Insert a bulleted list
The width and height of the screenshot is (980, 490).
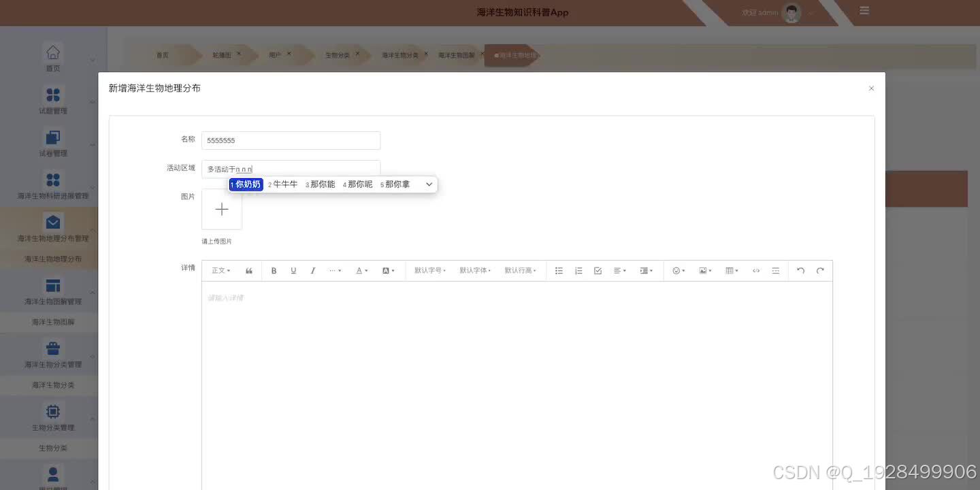click(559, 271)
